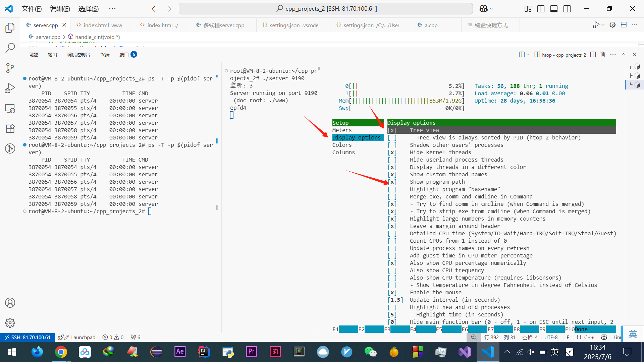Image resolution: width=644 pixels, height=362 pixels.
Task: Open the Extensions view
Action: [x=10, y=128]
